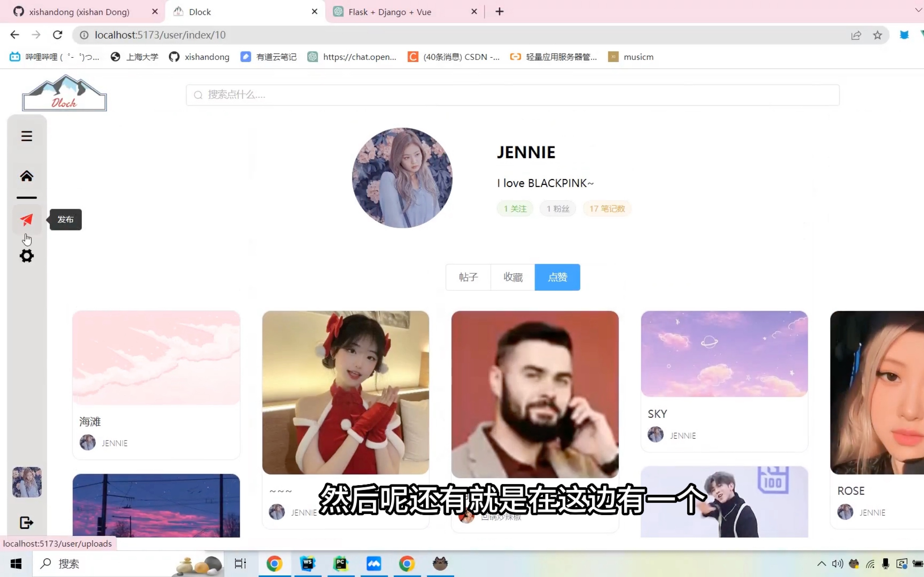
Task: Switch to the 帖子 (posts) tab
Action: [469, 277]
